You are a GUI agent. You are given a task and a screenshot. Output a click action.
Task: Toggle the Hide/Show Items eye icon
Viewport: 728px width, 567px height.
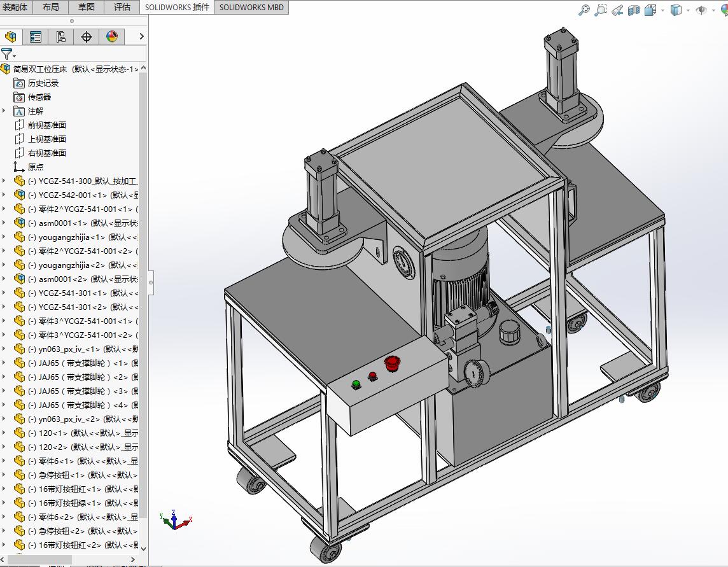click(701, 10)
